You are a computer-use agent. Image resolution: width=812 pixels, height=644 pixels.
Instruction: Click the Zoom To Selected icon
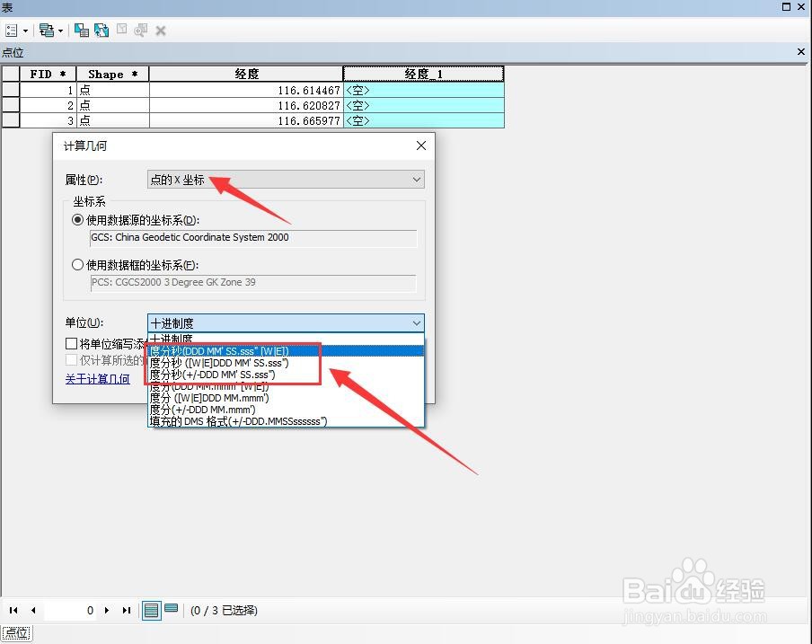pyautogui.click(x=140, y=31)
